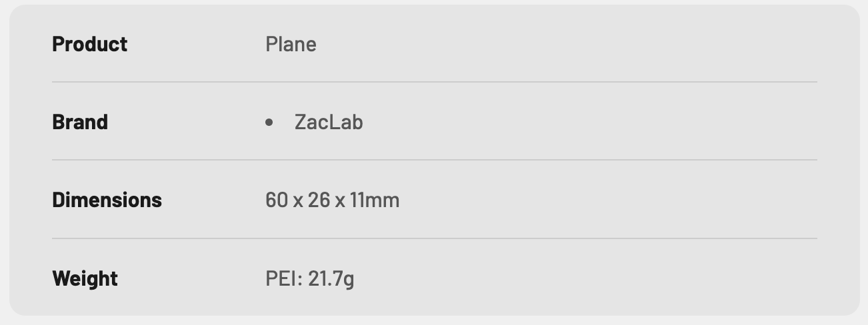
Task: Click the letter Z in ZacLab
Action: click(301, 122)
